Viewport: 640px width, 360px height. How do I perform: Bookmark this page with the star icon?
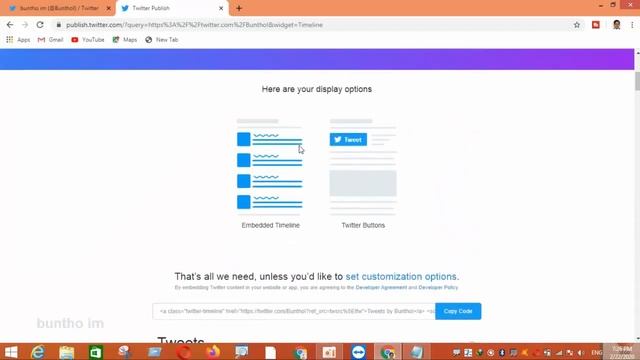tap(577, 25)
